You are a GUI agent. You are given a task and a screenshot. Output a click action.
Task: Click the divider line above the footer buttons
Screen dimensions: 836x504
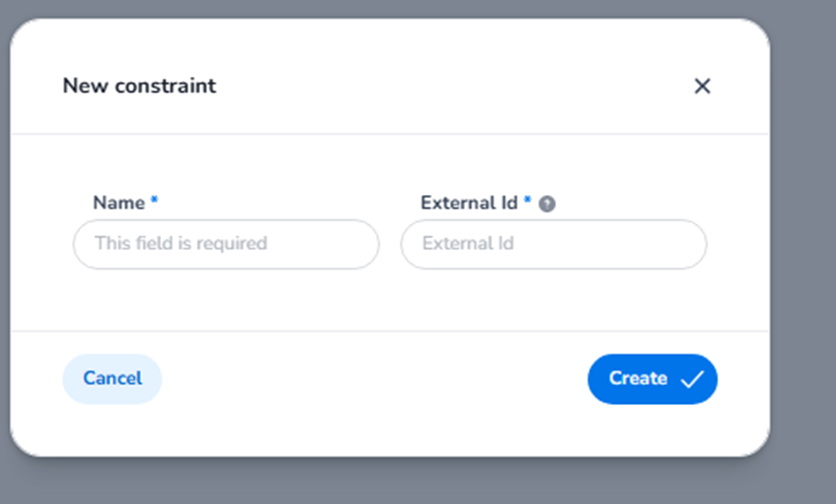388,331
